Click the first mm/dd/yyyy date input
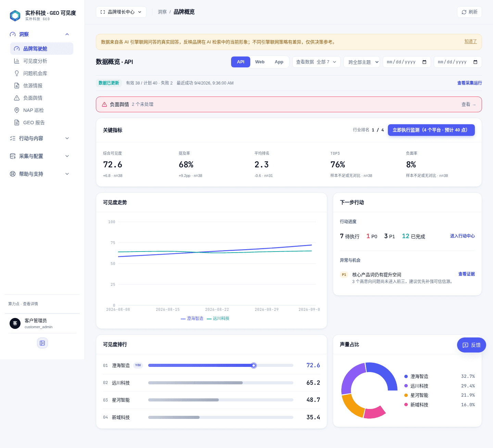 coord(407,62)
